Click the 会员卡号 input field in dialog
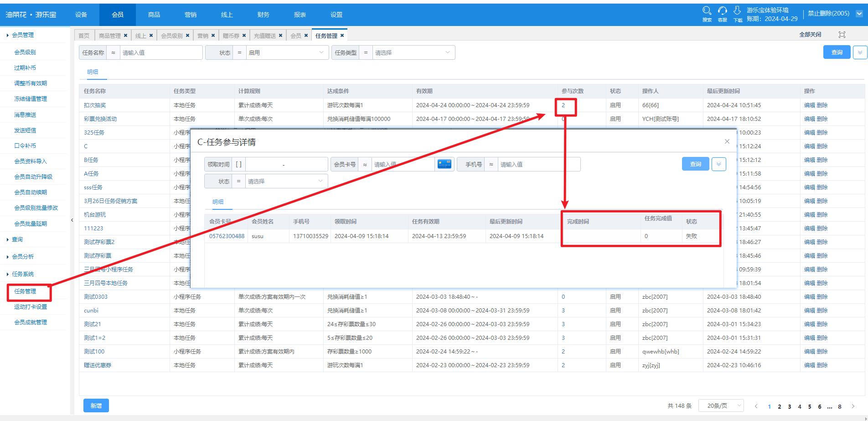868x421 pixels. coord(403,164)
